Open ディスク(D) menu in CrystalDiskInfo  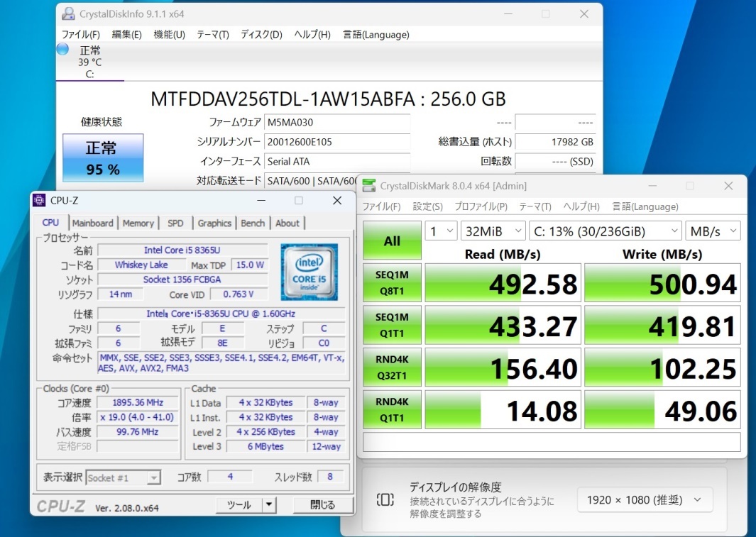[261, 35]
